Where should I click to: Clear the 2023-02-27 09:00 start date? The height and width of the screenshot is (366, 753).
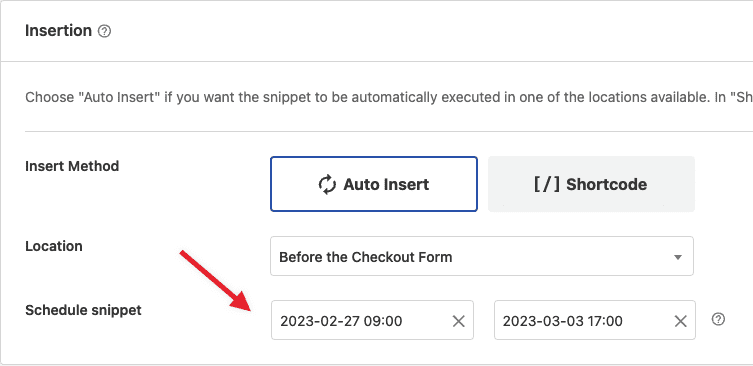point(459,321)
